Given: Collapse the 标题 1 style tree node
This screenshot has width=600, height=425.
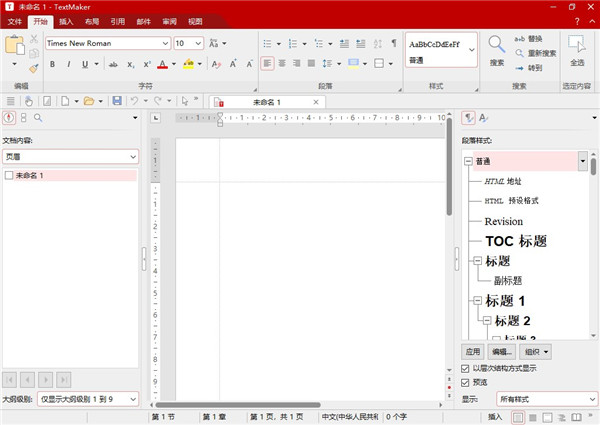Looking at the screenshot, I should (476, 300).
